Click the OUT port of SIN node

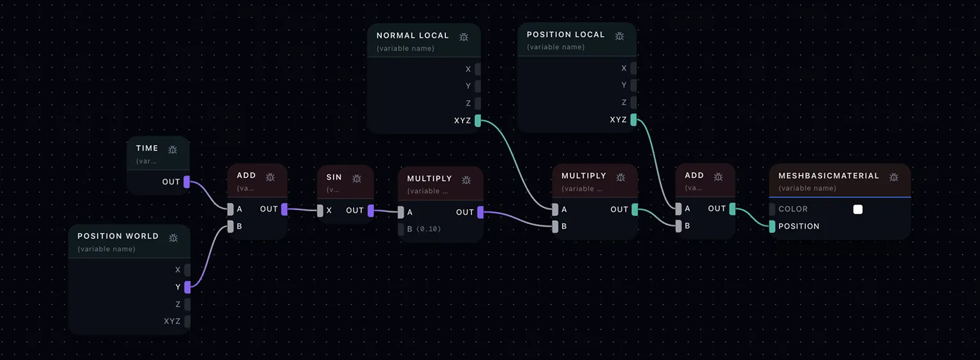(x=371, y=211)
